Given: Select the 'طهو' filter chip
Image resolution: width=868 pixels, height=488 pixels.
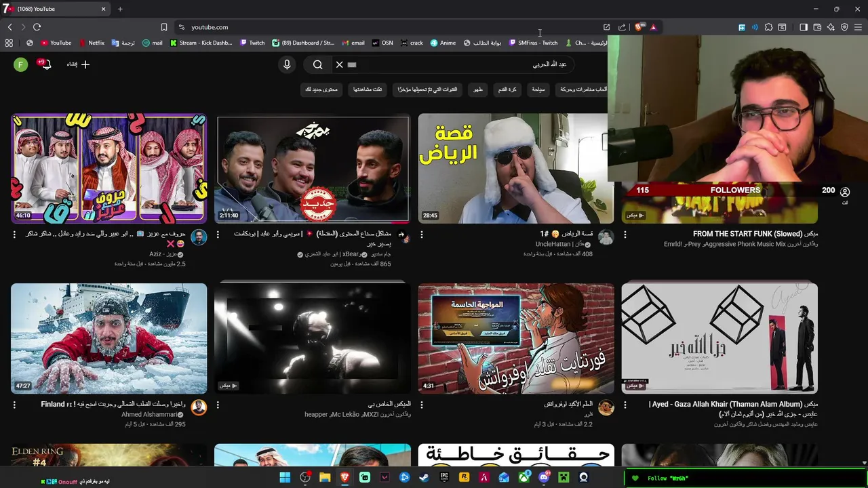Looking at the screenshot, I should pos(478,89).
